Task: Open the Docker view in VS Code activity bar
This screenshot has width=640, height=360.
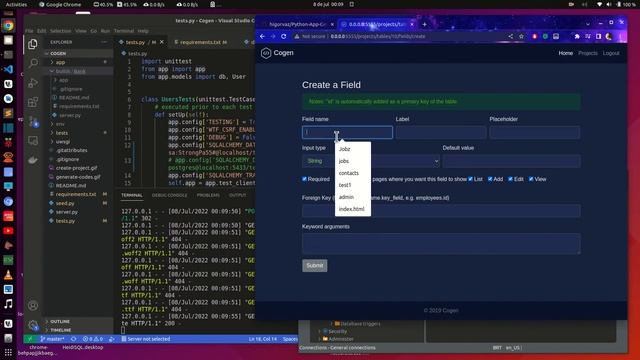Action: point(33,160)
